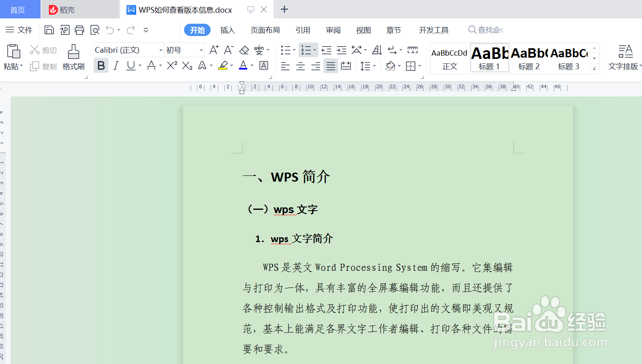Screen dimensions: 642x364
Task: Click the Save icon in quick toolbar
Action: coord(49,30)
